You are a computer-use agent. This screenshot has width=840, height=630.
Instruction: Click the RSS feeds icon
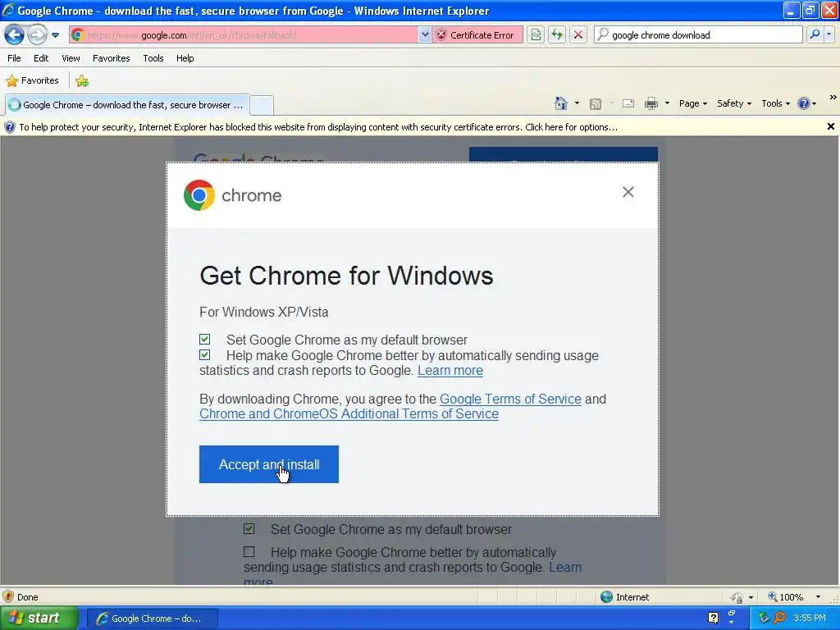[x=596, y=104]
